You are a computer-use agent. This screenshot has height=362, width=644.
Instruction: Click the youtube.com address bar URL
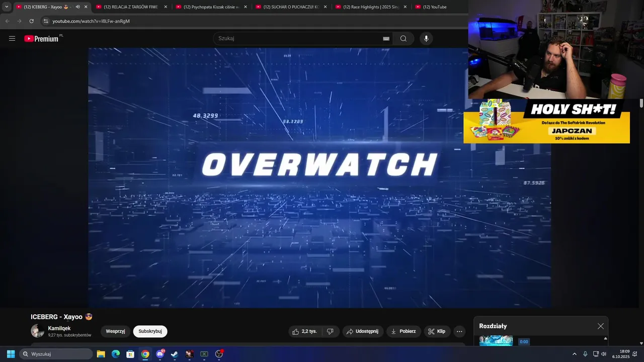91,21
